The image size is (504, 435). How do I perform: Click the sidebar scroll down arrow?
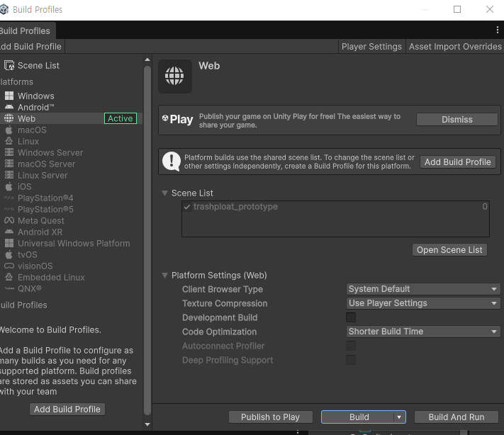147,424
